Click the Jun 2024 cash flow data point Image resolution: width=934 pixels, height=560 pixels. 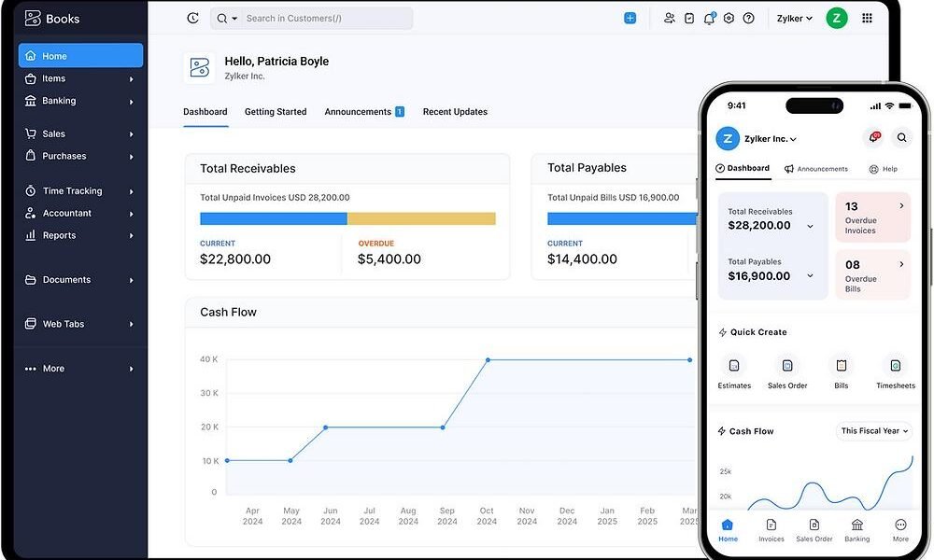325,427
